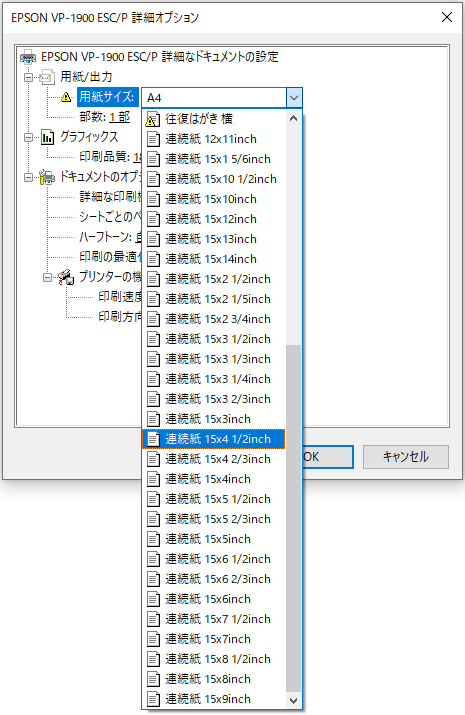Select 連続紙 15x5inch paper size
465x715 pixels.
[213, 539]
